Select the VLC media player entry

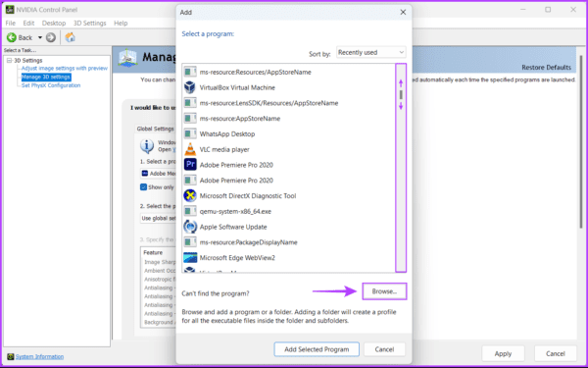[x=289, y=149]
